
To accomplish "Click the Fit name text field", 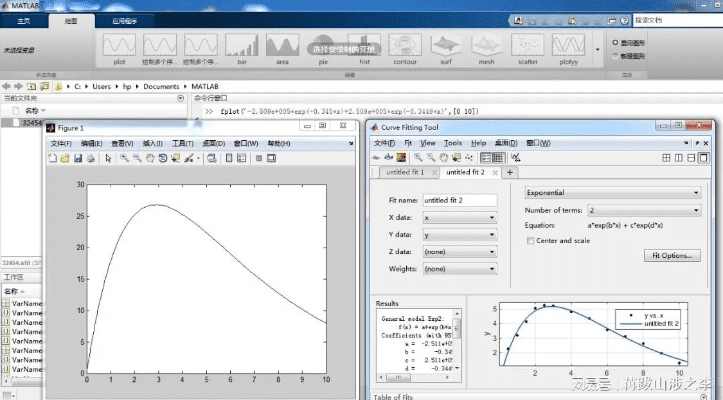I will coord(459,200).
